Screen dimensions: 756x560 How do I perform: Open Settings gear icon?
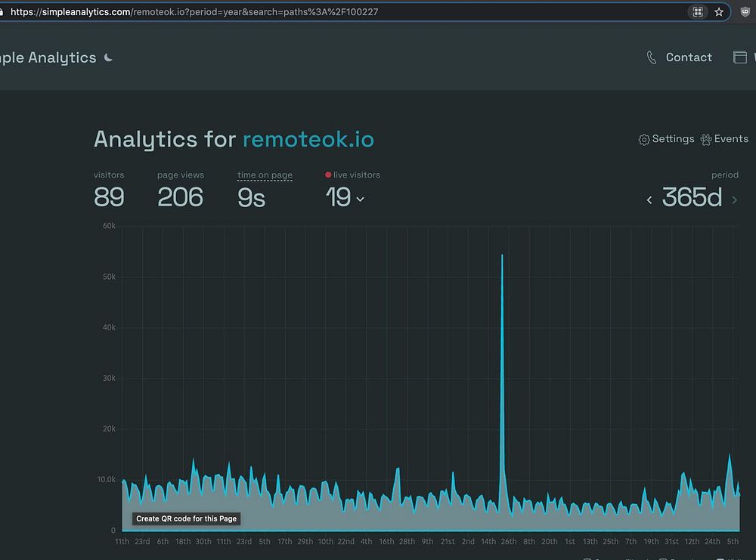643,139
